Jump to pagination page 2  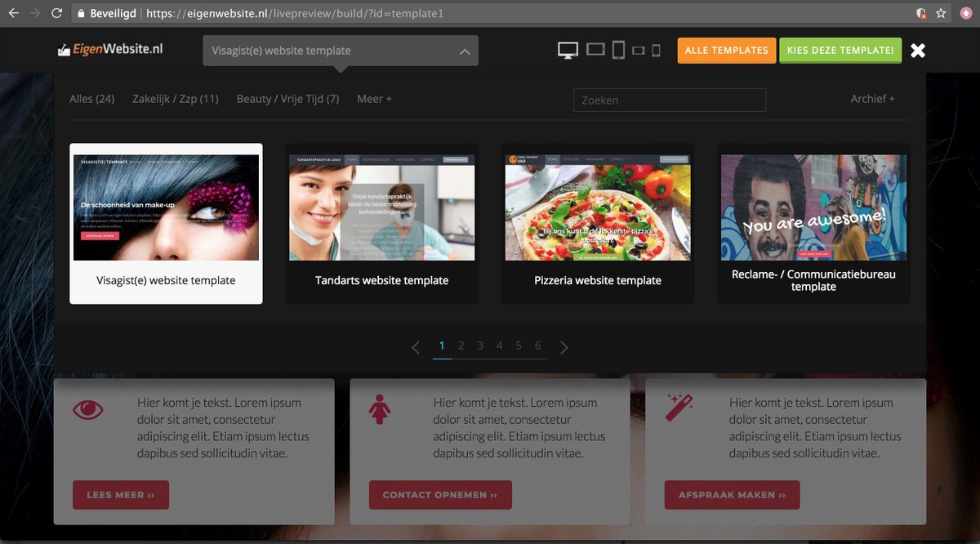point(461,346)
